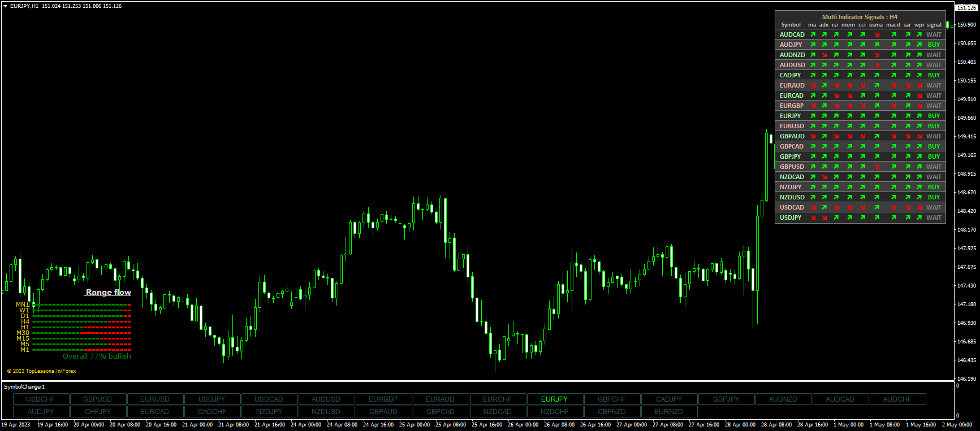Click the red osma arrow in AUDCAD row

(x=877, y=35)
